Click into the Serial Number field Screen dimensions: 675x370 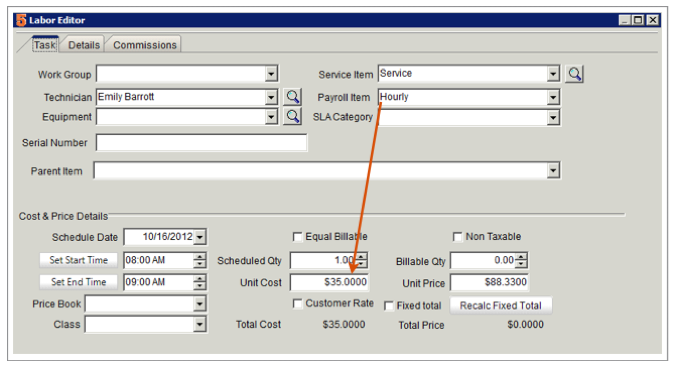201,143
